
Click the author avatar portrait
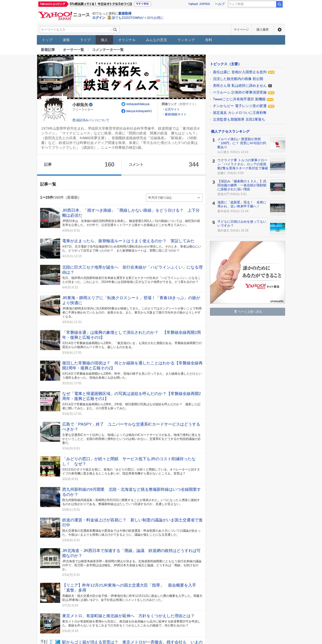[54, 109]
